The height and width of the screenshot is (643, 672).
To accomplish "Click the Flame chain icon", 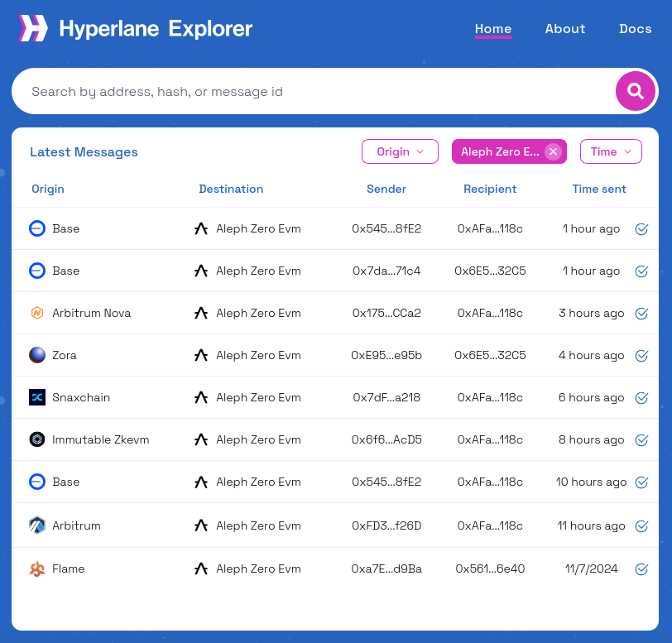I will point(37,569).
